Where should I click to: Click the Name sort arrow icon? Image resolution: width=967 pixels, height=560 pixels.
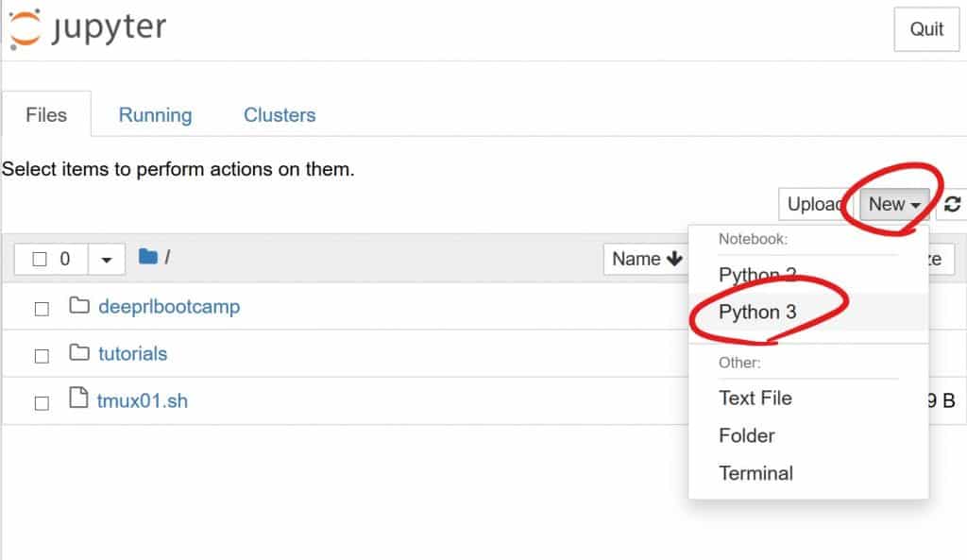coord(672,258)
